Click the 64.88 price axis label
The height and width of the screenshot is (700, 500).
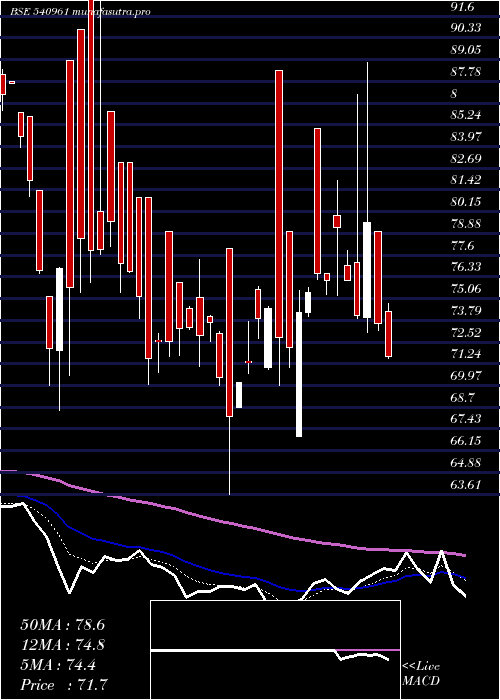coord(466,462)
